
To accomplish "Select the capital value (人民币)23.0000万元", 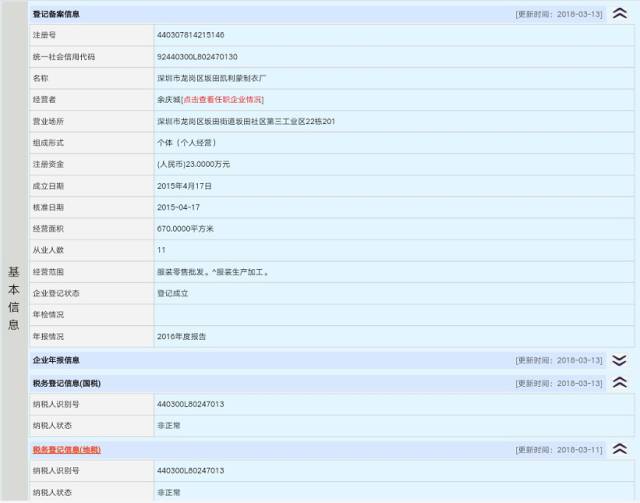I will [x=193, y=164].
